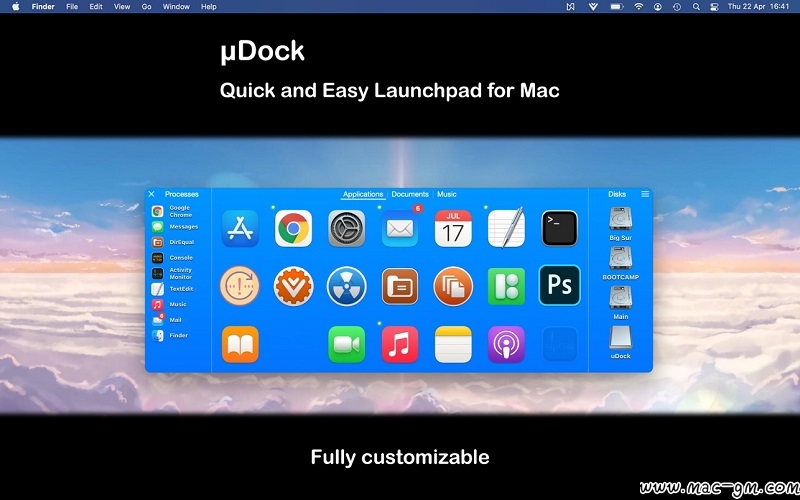This screenshot has height=500, width=800.
Task: Select Messages in Processes list
Action: click(x=175, y=227)
